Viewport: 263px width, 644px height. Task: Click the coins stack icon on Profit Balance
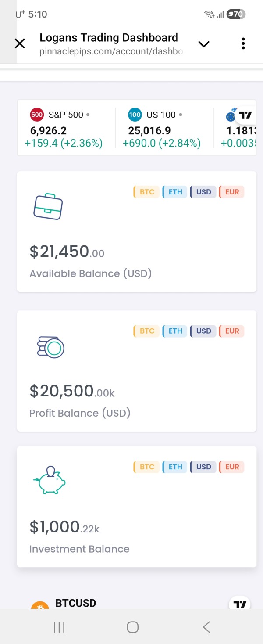(x=51, y=347)
